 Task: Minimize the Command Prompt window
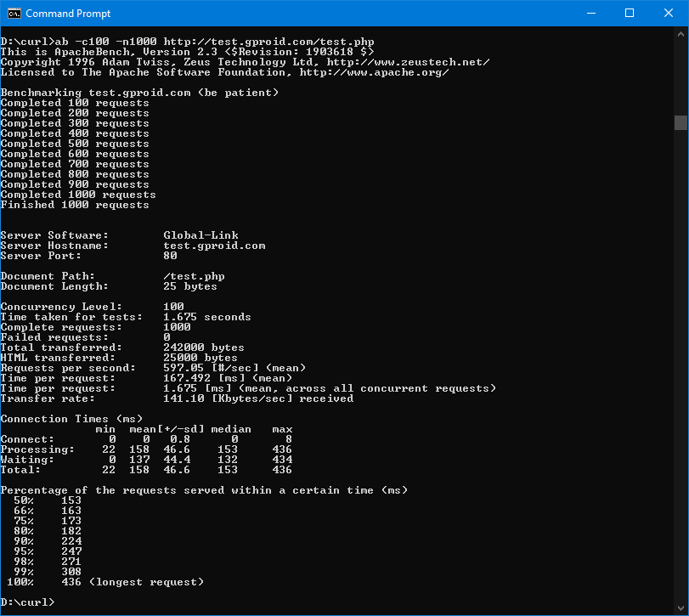point(590,13)
